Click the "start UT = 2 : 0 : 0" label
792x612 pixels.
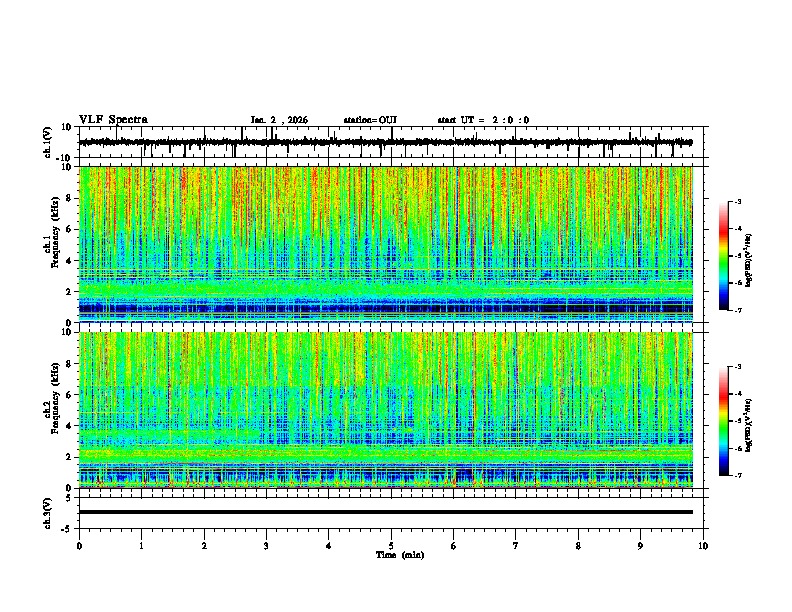[x=483, y=120]
